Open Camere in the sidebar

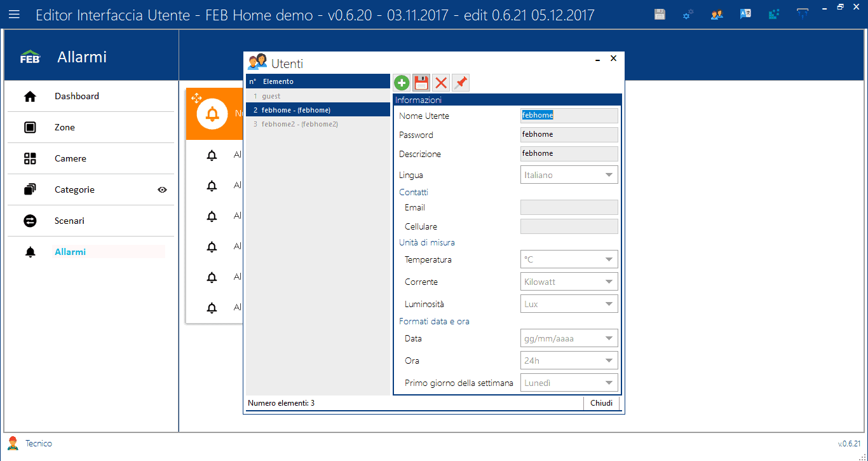pos(91,159)
